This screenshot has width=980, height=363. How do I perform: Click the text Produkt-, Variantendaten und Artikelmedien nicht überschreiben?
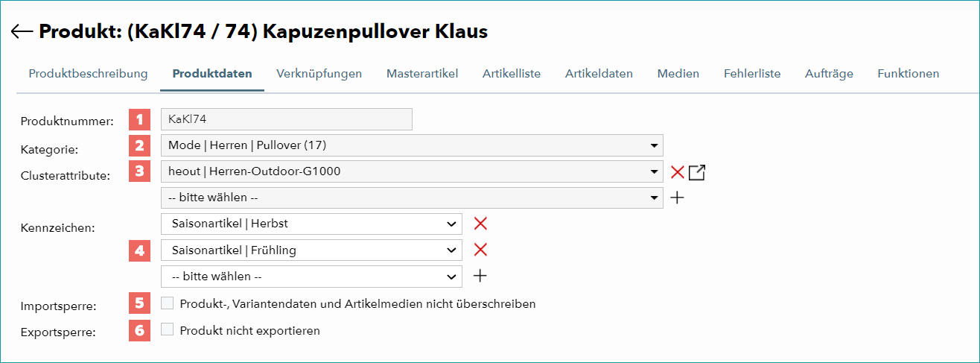[358, 304]
